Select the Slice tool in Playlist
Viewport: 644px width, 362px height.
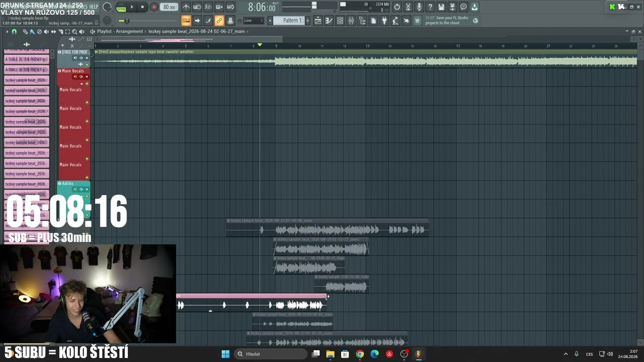[60, 32]
